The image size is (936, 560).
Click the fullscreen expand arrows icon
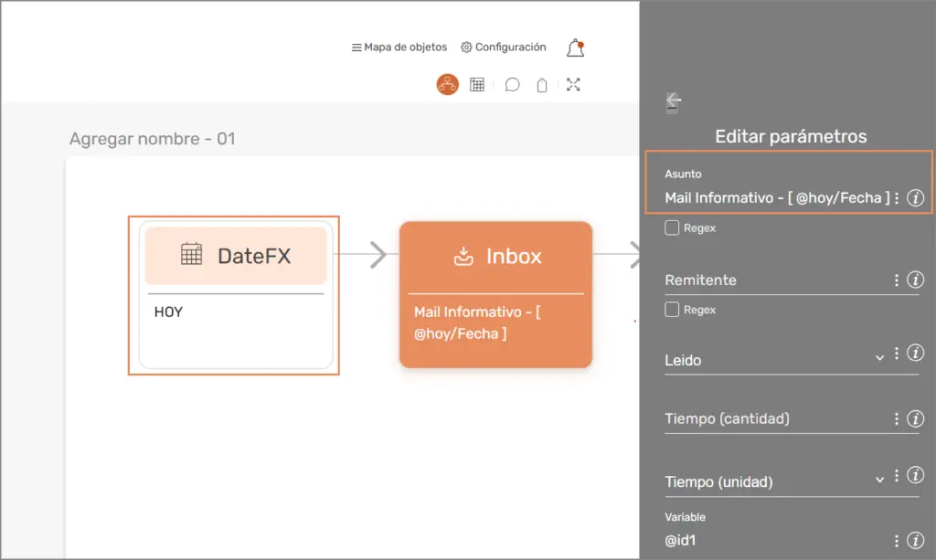(573, 85)
